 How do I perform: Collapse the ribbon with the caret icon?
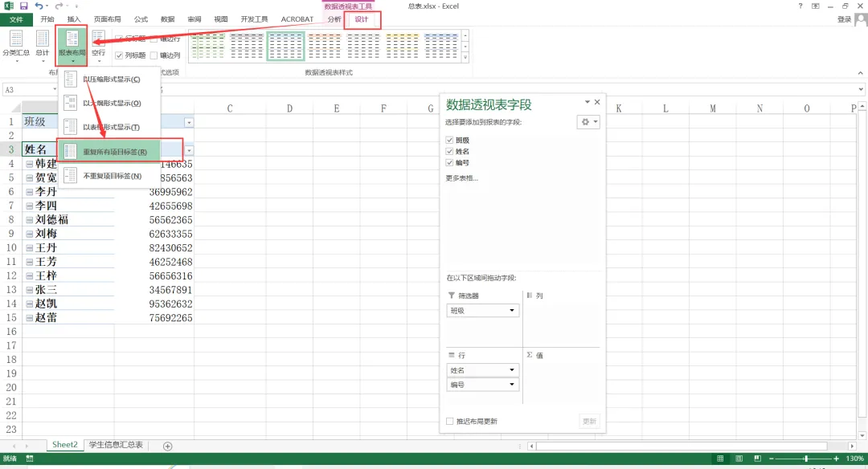[860, 73]
